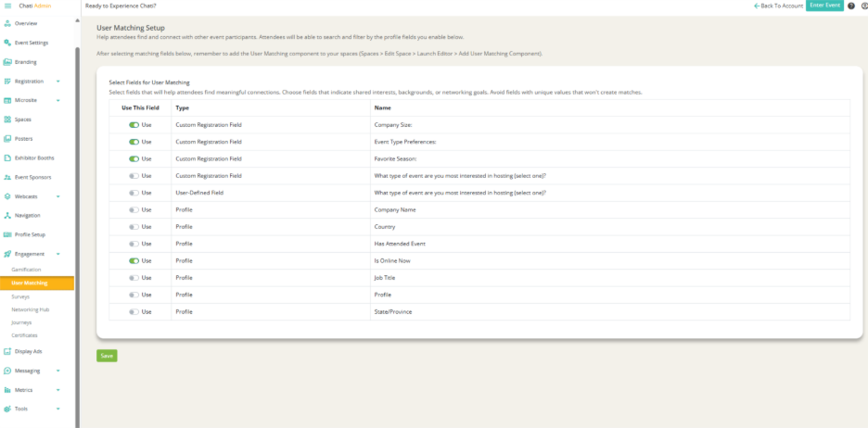Click the Posters icon in sidebar
Screen dimensions: 868x428
coord(7,139)
